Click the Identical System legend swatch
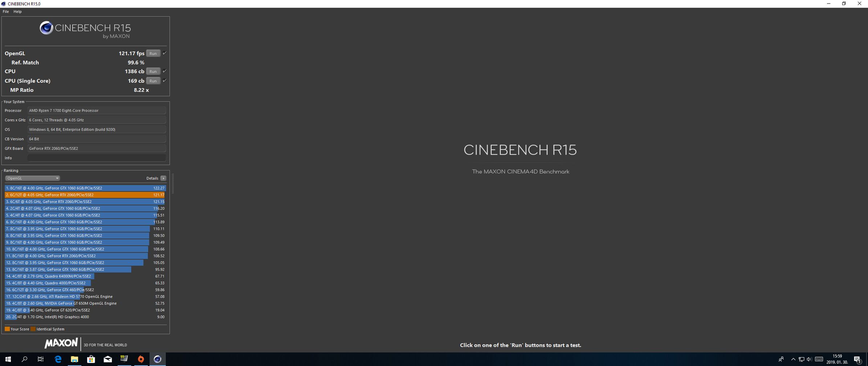This screenshot has height=366, width=868. coord(33,329)
